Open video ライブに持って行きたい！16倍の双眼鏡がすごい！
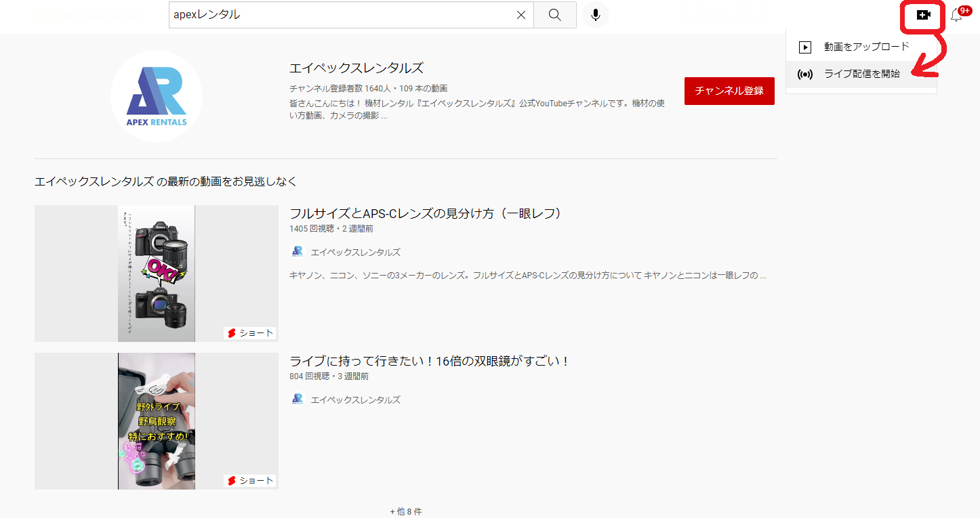The height and width of the screenshot is (518, 980). pos(430,361)
